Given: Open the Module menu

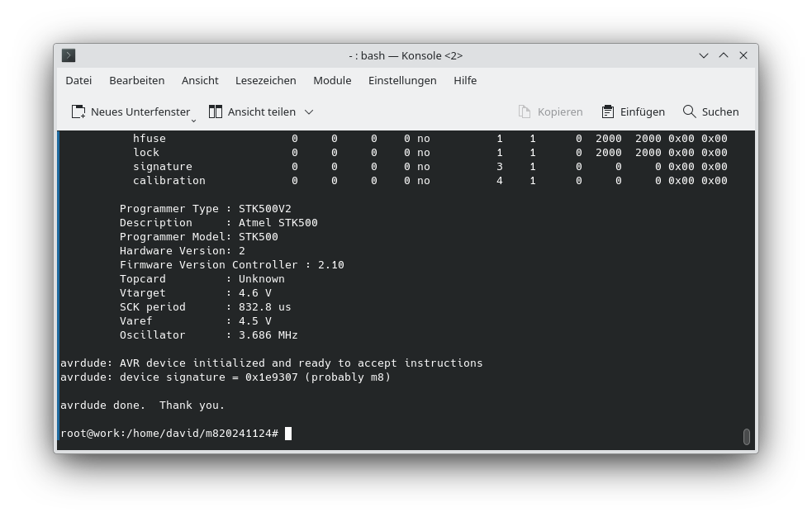Looking at the screenshot, I should coord(332,80).
